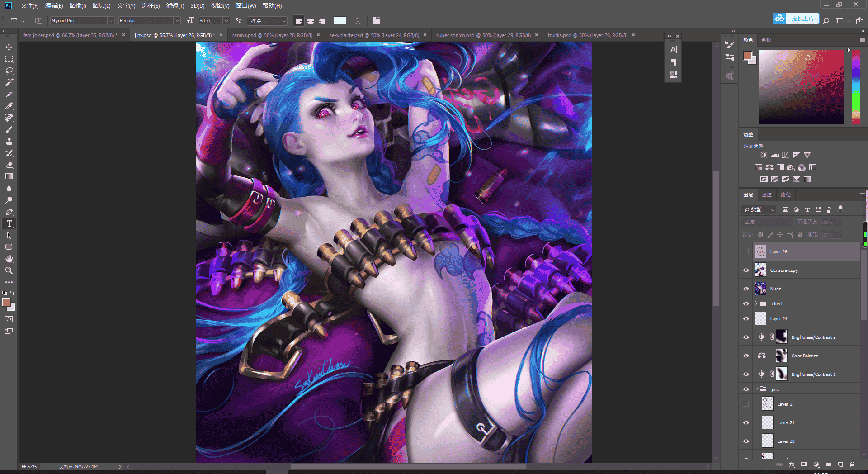Select the Zoom tool in toolbar
868x474 pixels.
click(9, 270)
